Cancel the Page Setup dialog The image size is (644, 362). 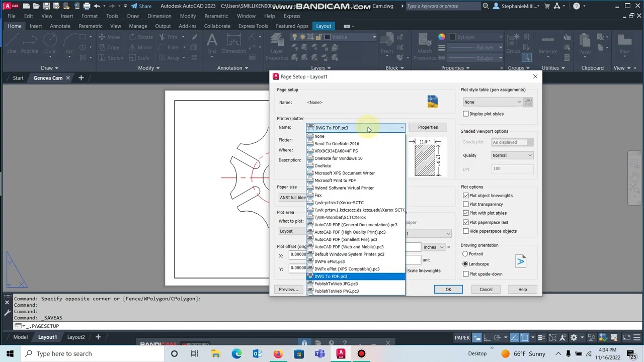tap(486, 290)
